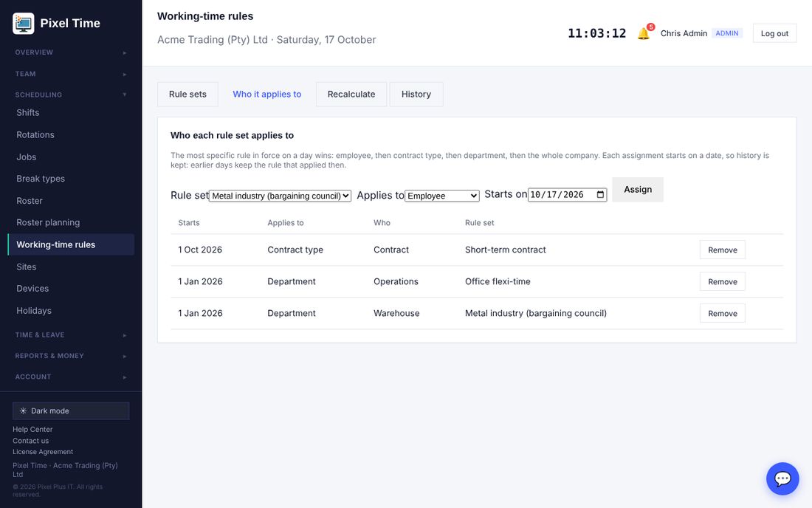Click the Chris Admin user name

tap(684, 33)
